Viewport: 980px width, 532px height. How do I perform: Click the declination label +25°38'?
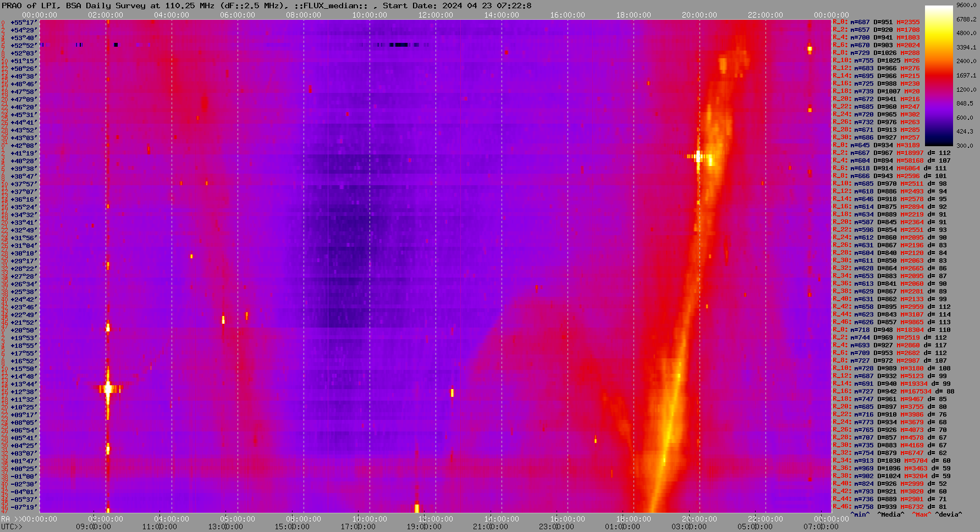pyautogui.click(x=24, y=292)
